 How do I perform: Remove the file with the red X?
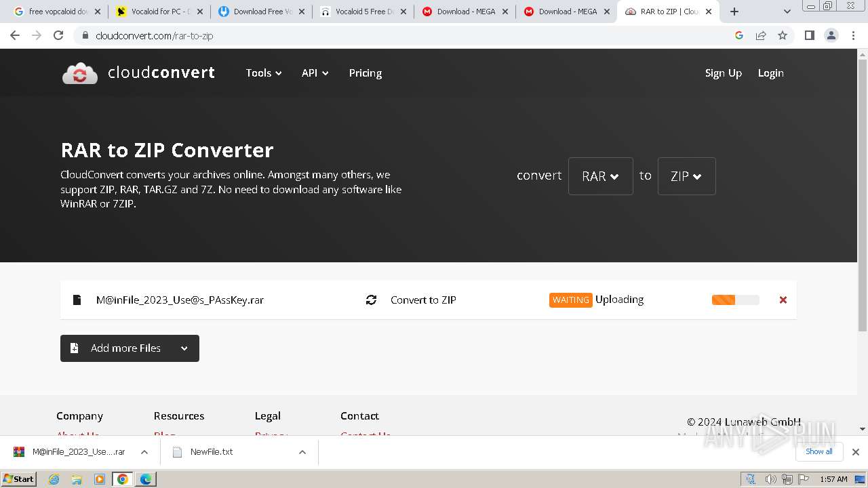(783, 300)
